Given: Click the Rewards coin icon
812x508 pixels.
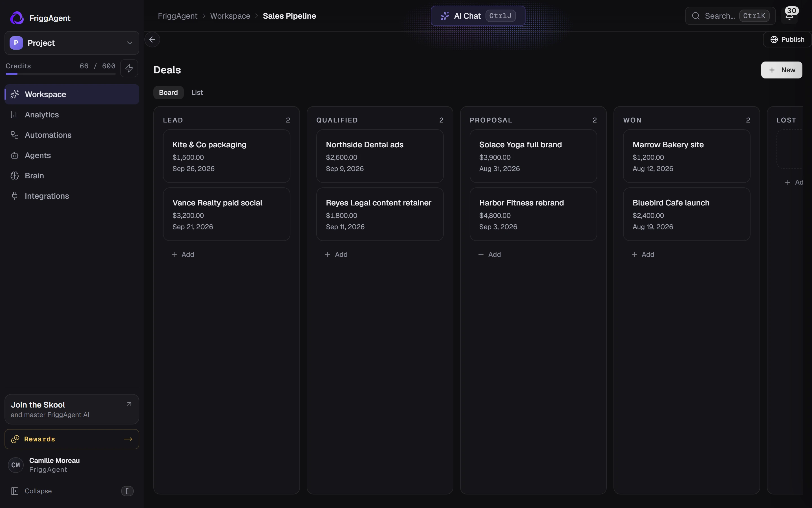Looking at the screenshot, I should pyautogui.click(x=15, y=439).
